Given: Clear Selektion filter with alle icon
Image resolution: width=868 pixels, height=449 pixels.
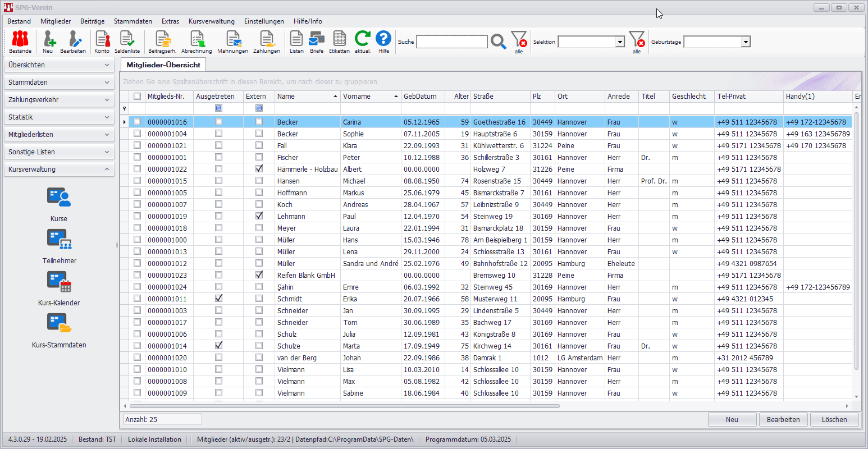Looking at the screenshot, I should (637, 42).
